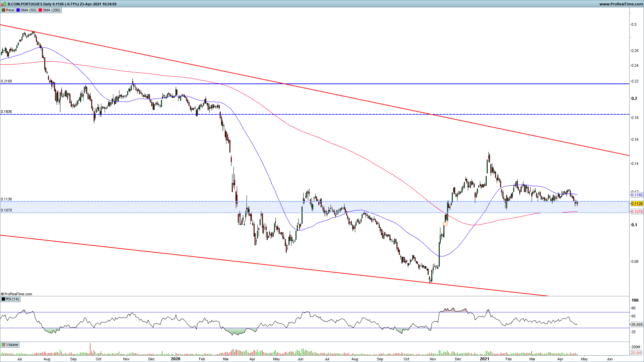
Task: Click the 35.6M volume value tag
Action: (636, 353)
